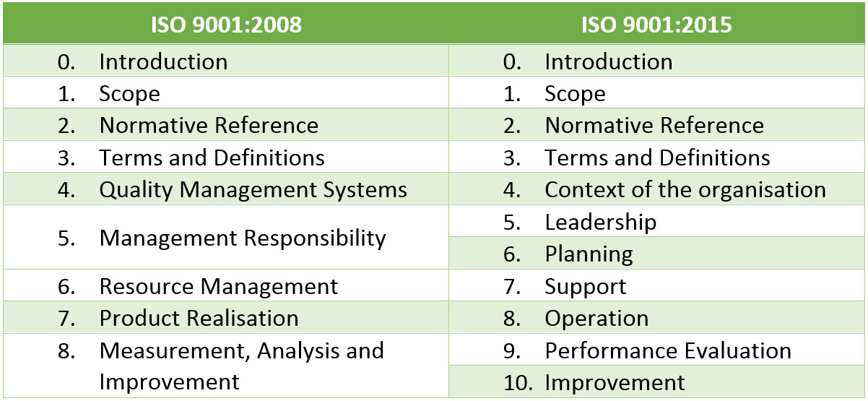Select Terms and Definitions in 2015 column
The image size is (868, 401).
(x=657, y=158)
